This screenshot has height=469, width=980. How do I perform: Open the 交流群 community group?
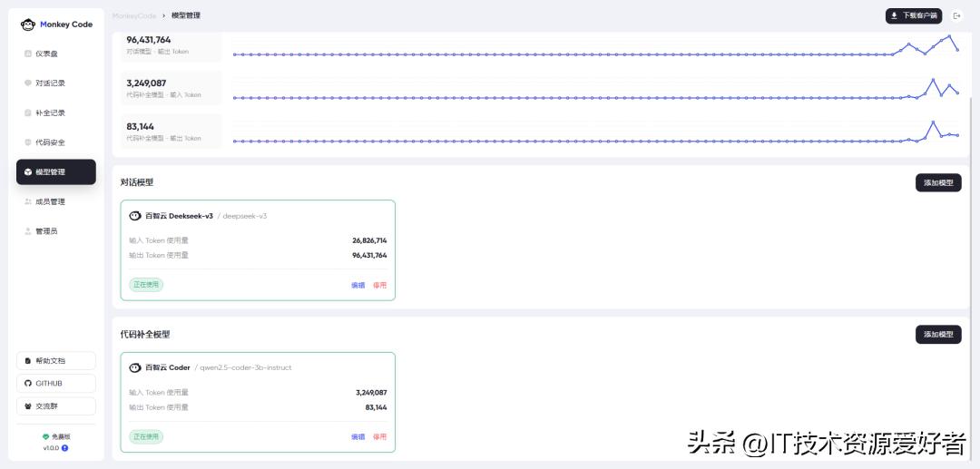56,405
